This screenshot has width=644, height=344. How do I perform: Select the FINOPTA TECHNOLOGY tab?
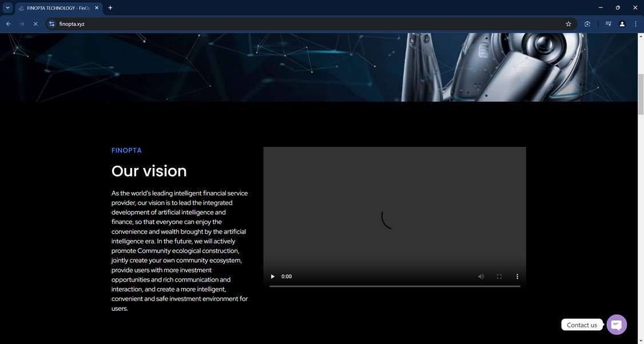pos(59,8)
